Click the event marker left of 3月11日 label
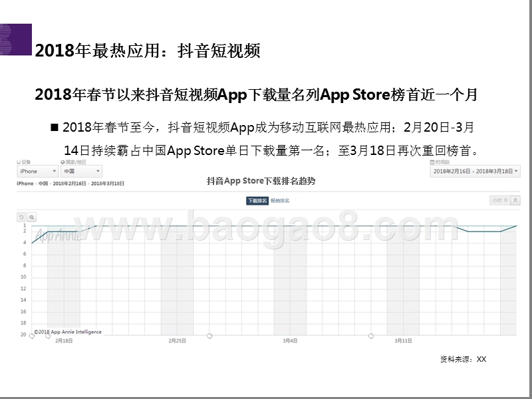 371,336
